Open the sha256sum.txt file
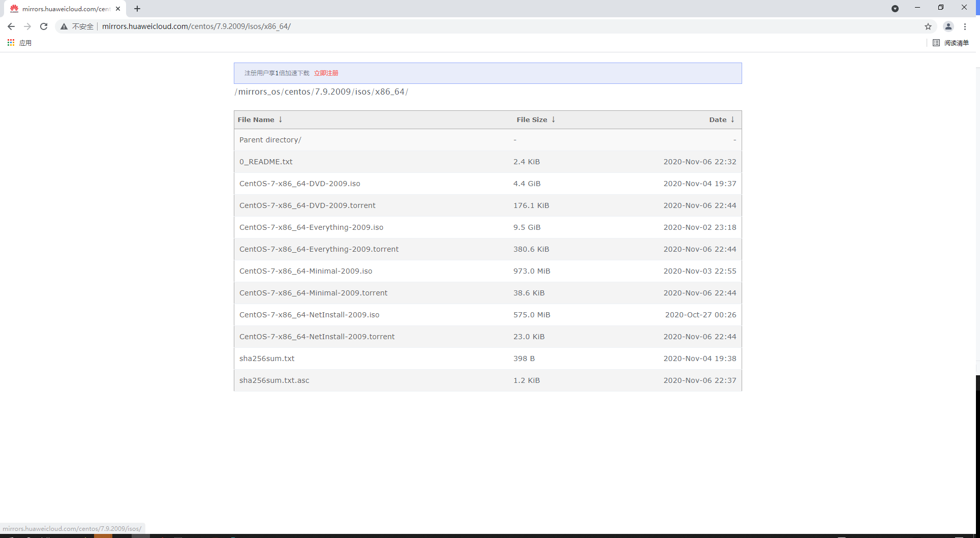The image size is (980, 538). [x=267, y=358]
